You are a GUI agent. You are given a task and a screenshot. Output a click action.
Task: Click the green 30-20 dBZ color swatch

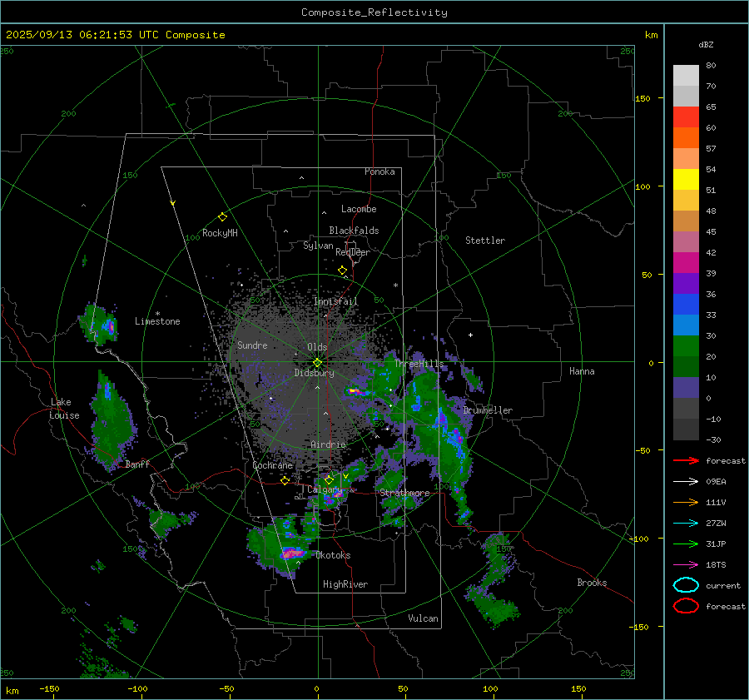(686, 346)
